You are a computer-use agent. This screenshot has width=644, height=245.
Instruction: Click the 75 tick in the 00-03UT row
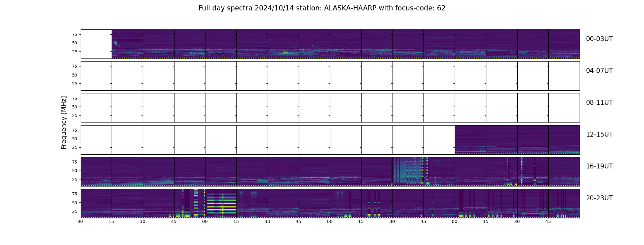tap(75, 34)
